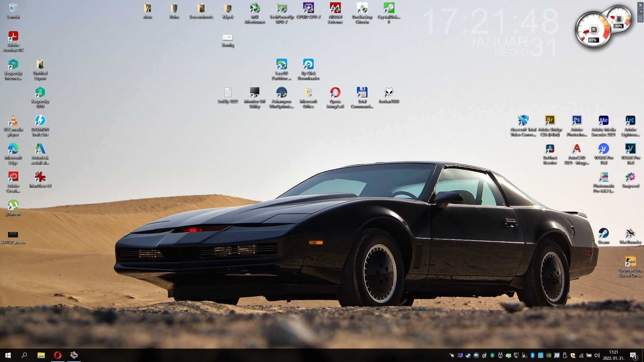Launch VLC media player

13,126
